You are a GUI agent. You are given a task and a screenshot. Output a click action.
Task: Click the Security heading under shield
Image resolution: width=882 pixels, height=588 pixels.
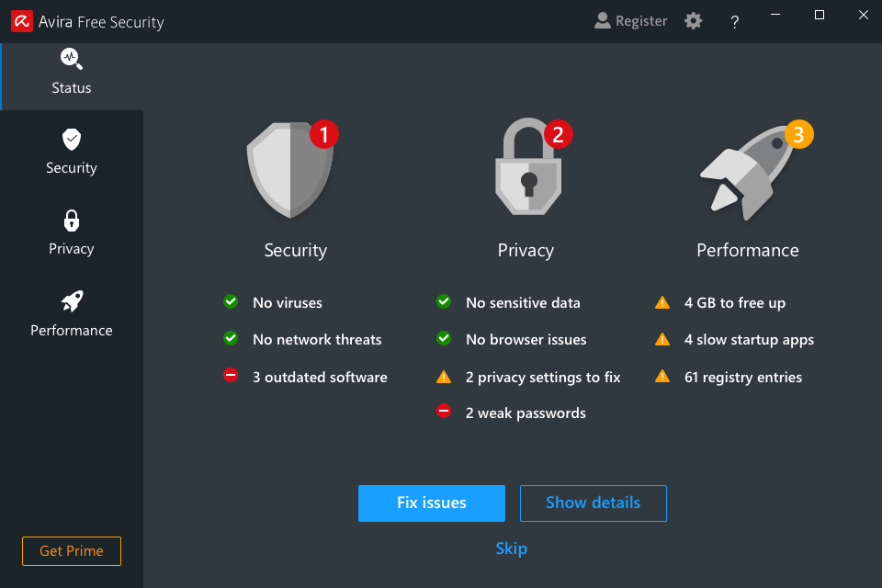click(295, 251)
